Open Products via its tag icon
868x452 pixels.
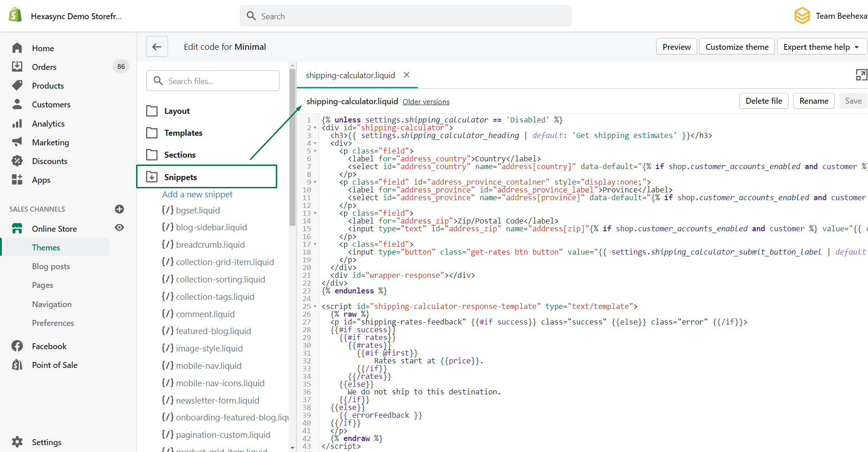click(x=17, y=85)
